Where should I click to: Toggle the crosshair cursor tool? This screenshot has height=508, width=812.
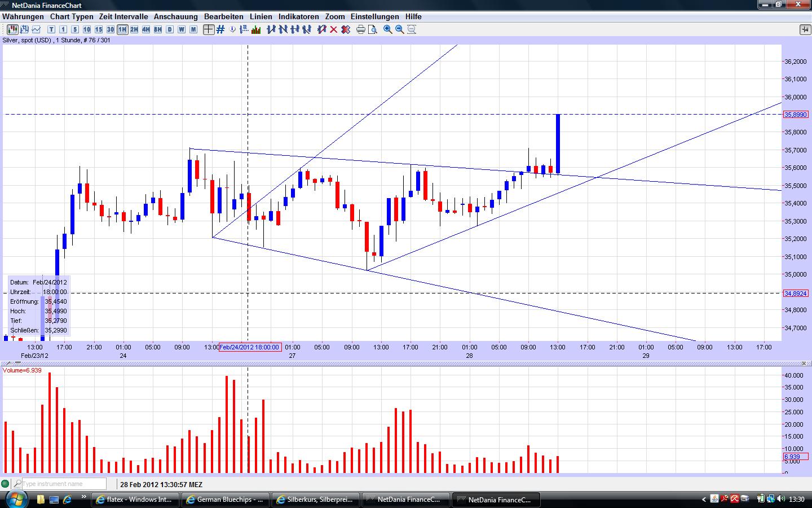pyautogui.click(x=209, y=29)
